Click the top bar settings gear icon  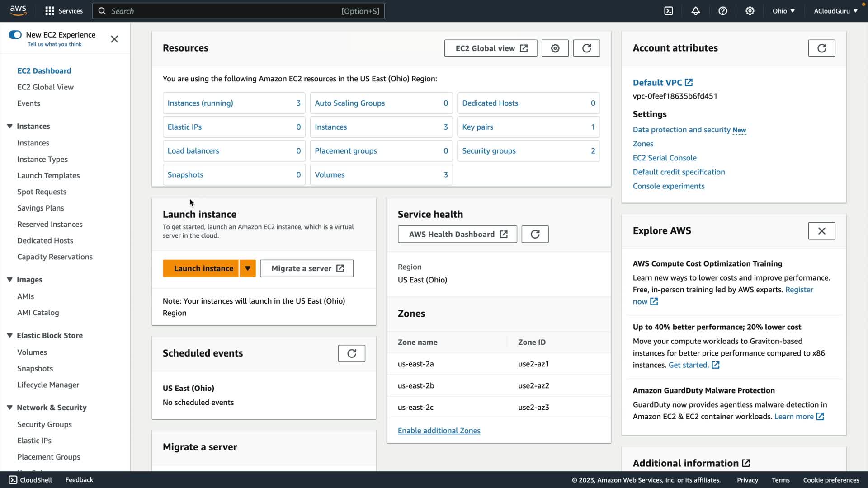coord(750,11)
